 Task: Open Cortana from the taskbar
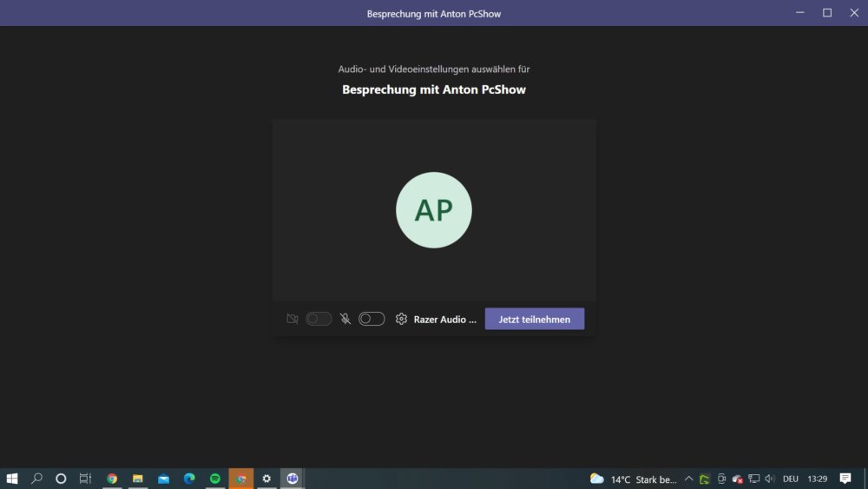click(x=61, y=479)
